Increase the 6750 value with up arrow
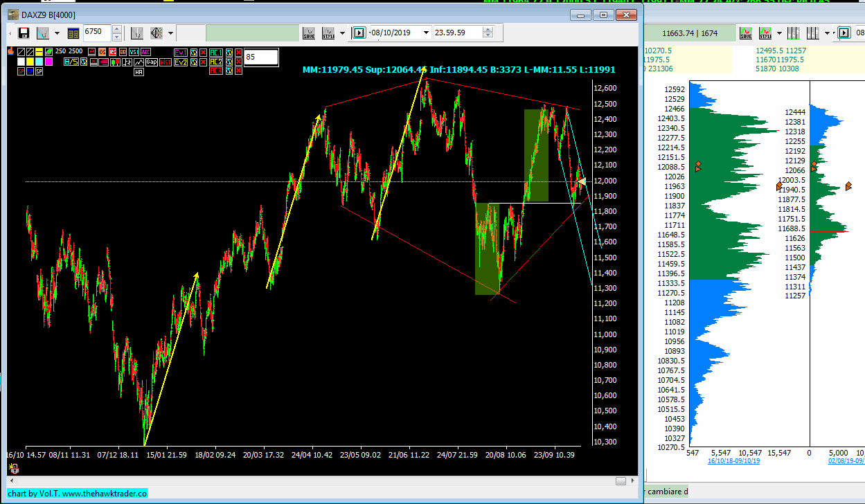Screen dimensions: 865x504 coord(117,29)
